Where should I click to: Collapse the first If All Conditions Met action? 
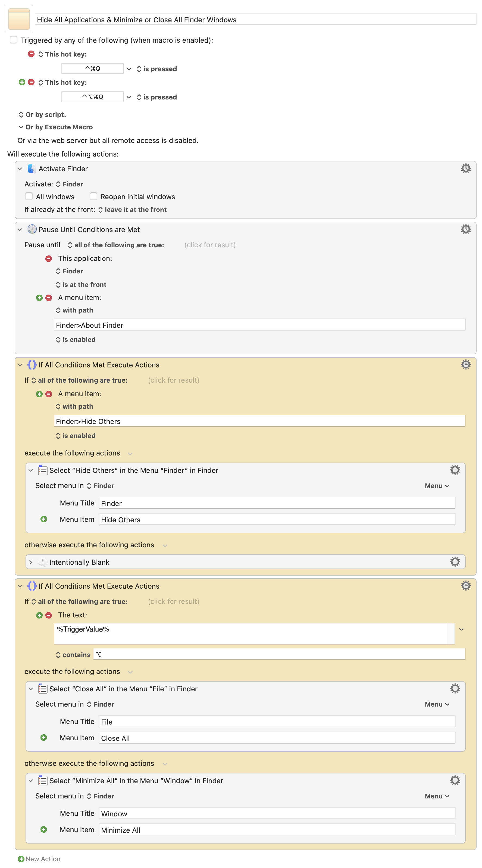(x=20, y=365)
